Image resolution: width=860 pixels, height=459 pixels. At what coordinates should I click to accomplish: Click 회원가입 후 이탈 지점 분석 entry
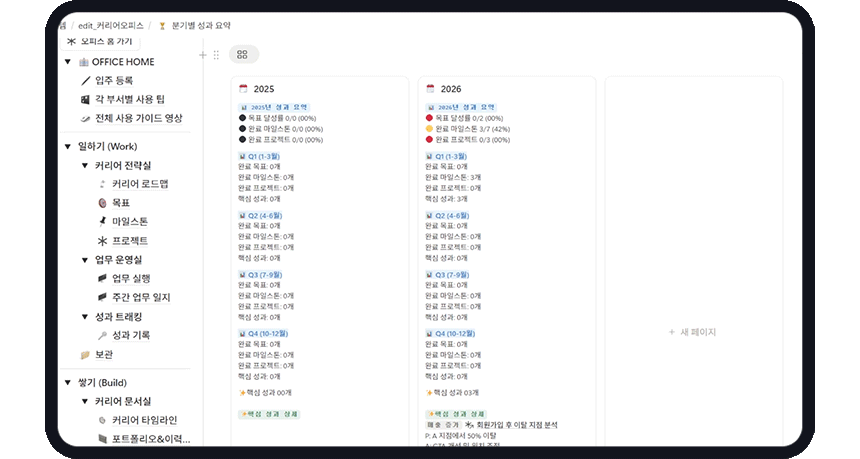point(517,425)
